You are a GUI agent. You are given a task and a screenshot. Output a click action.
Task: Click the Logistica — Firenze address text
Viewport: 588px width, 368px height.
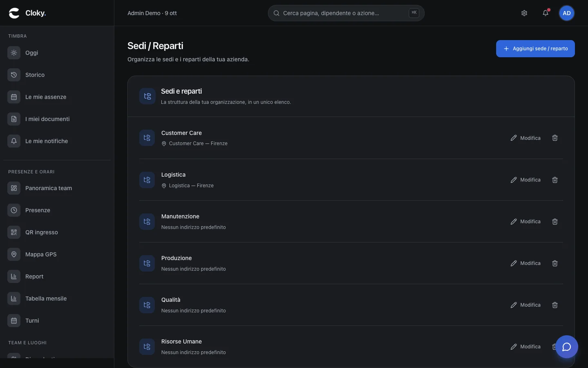pos(191,186)
